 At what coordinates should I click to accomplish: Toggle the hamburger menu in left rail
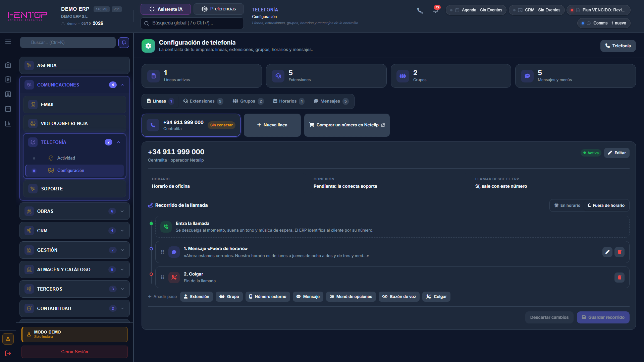pyautogui.click(x=8, y=42)
